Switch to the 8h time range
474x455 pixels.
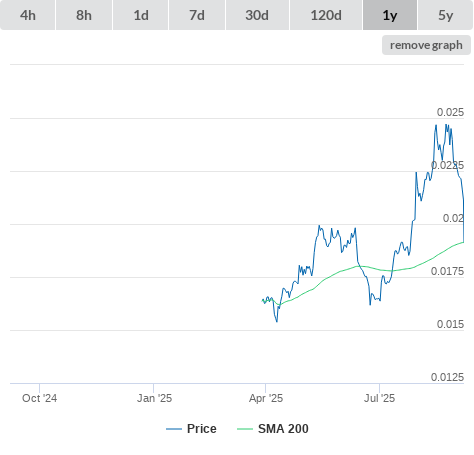tap(84, 15)
